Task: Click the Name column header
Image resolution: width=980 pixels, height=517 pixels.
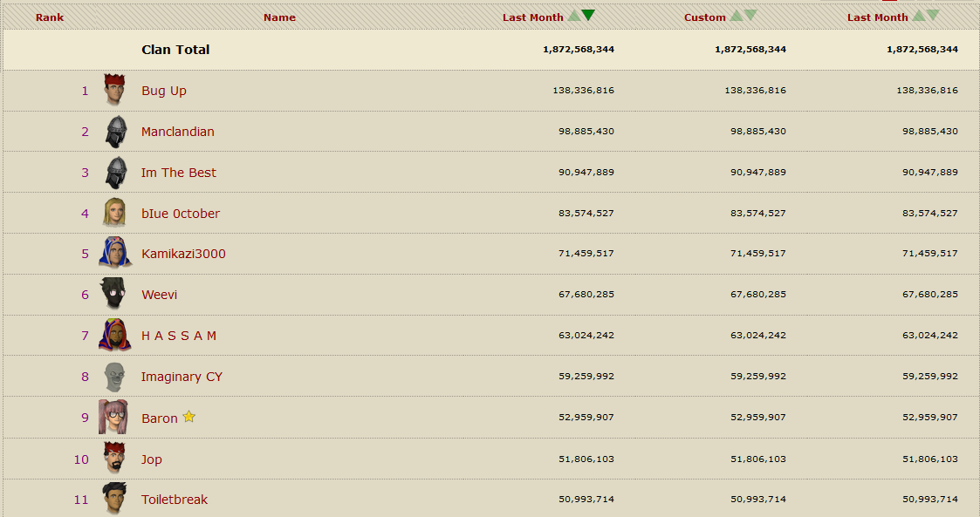Action: [279, 17]
